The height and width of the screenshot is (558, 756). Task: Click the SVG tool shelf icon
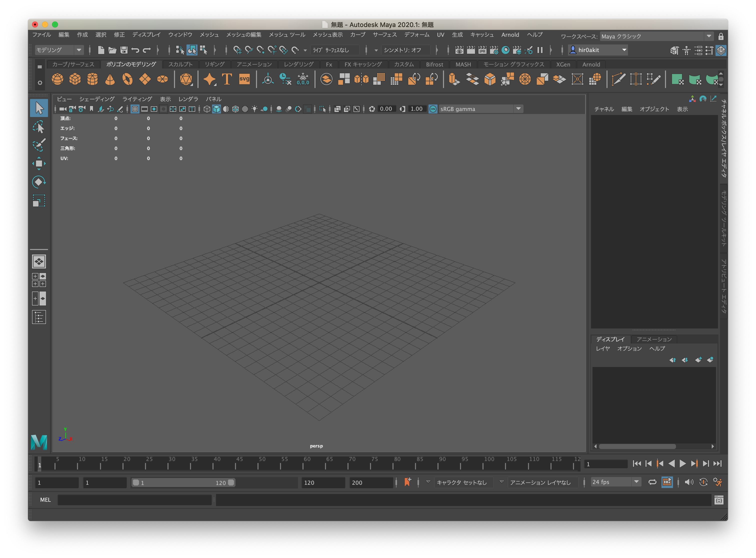pos(244,79)
